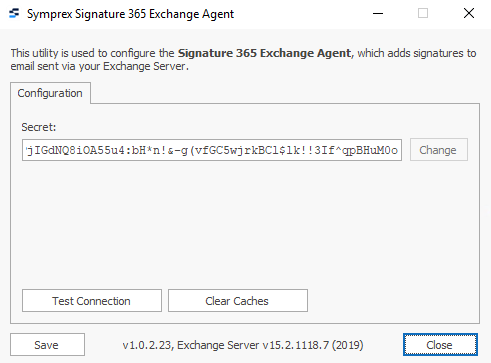This screenshot has height=363, width=491.
Task: Click the version text 'v1.0.2.23, Exchange Server'
Action: coord(191,345)
